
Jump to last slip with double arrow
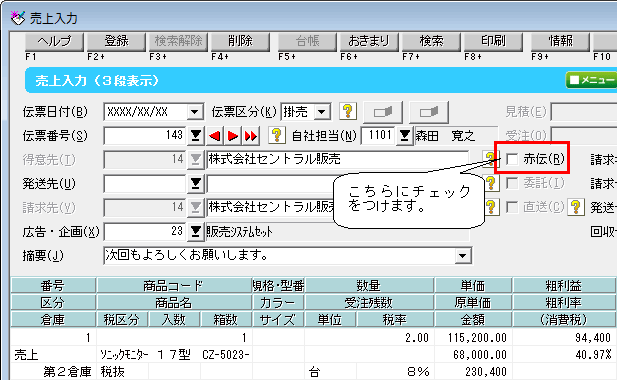click(x=251, y=136)
